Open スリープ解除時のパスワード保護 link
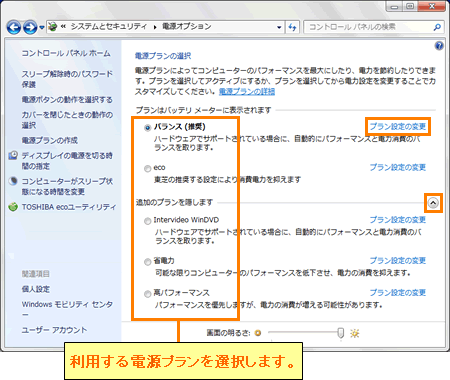 pos(67,79)
